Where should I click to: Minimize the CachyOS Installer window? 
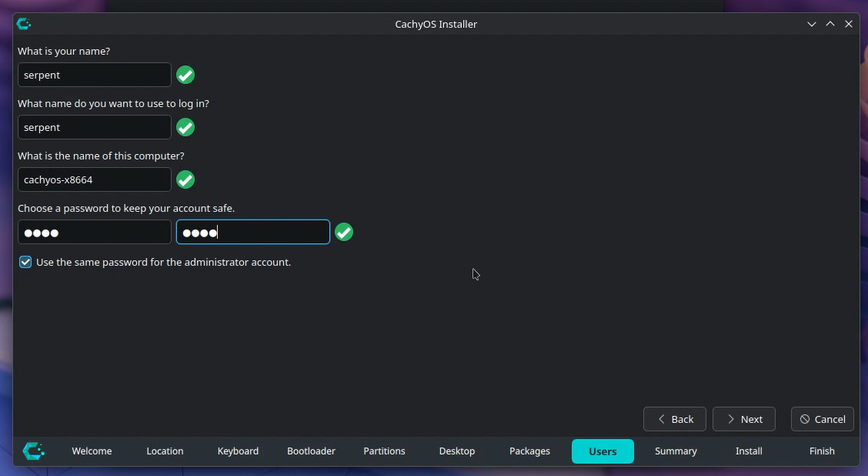click(812, 24)
